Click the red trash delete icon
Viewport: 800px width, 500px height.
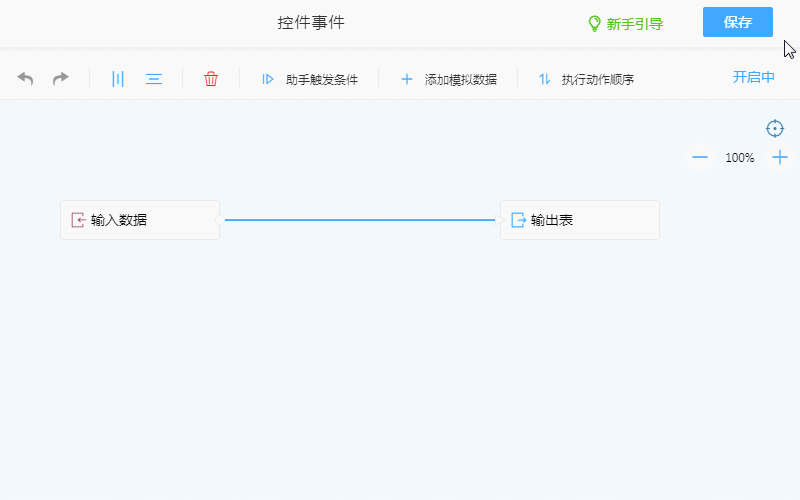pyautogui.click(x=211, y=79)
